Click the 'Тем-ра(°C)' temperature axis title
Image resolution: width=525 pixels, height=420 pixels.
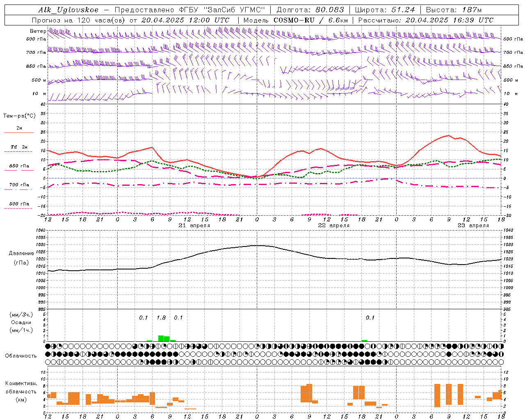click(x=19, y=116)
